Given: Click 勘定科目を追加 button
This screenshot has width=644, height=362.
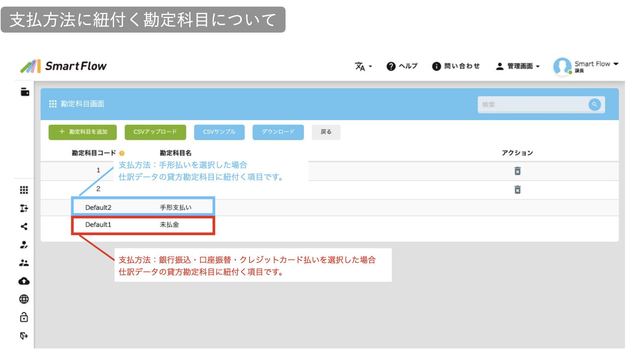Looking at the screenshot, I should click(83, 132).
